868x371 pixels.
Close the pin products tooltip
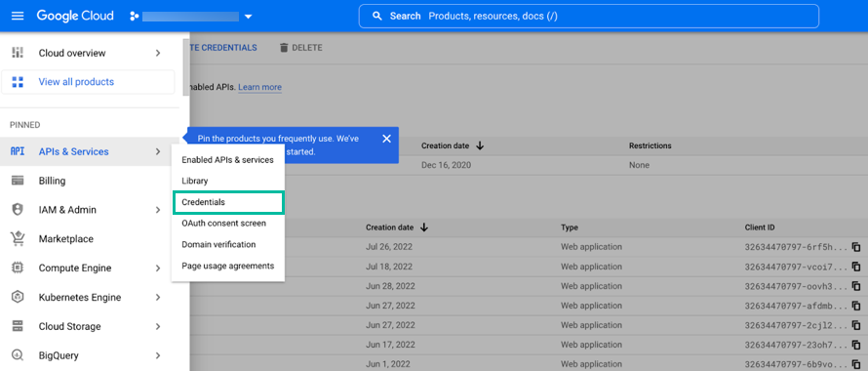(x=386, y=139)
